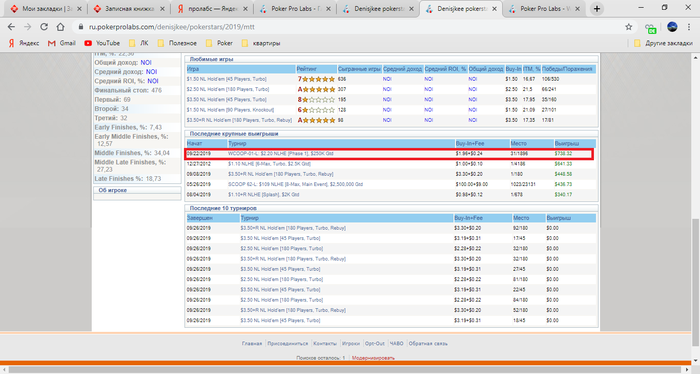The height and width of the screenshot is (374, 700).
Task: Open '$2.50 NL Hold'em [180 Players, Turbo]' favorite game
Action: click(228, 89)
